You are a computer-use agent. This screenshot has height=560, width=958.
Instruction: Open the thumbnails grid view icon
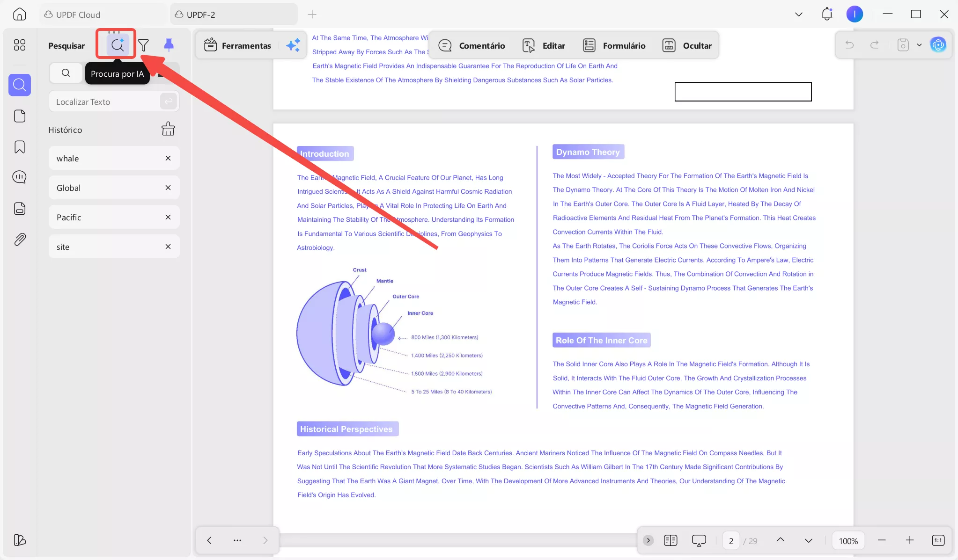coord(20,45)
